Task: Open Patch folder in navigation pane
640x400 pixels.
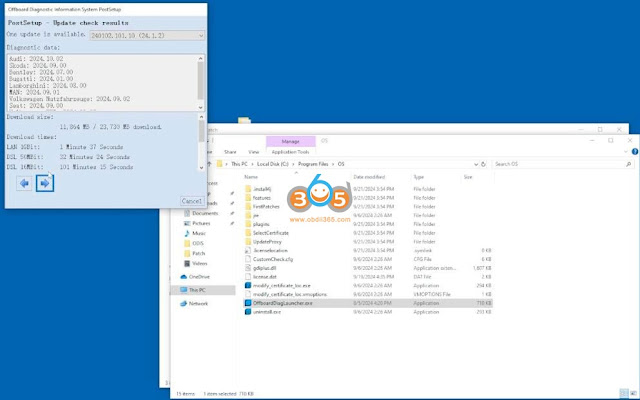Action: 198,253
